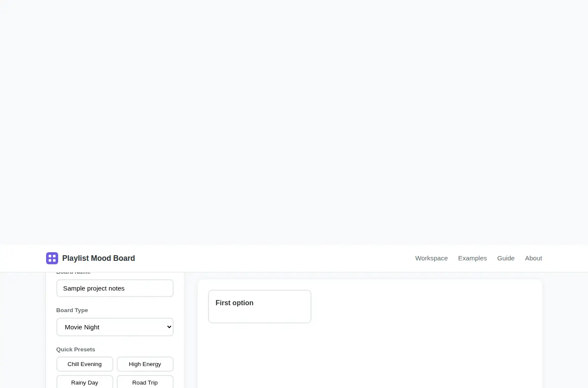Select the First option card

coord(260,307)
